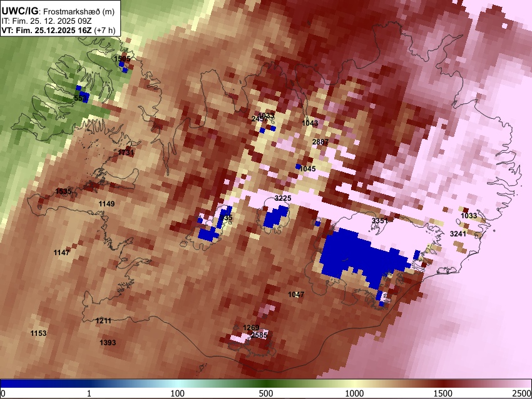
Task: Click the '(+7 h)' forecast offset text
Action: [105, 30]
